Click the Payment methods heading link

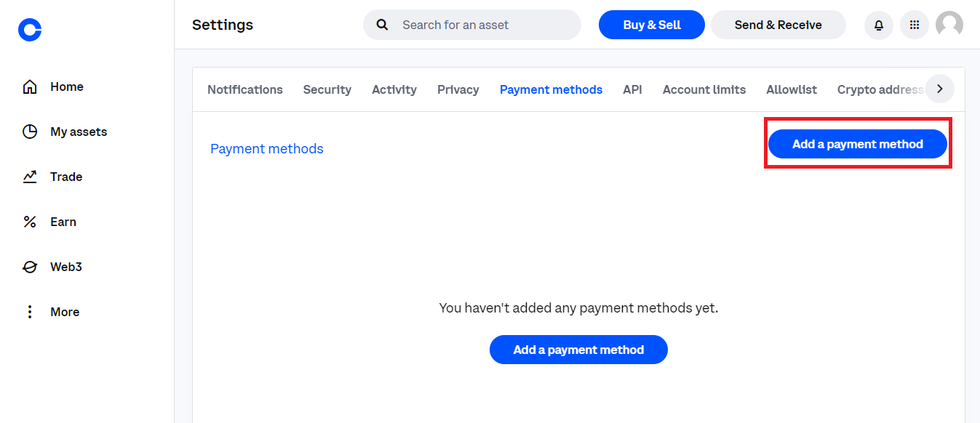point(267,149)
